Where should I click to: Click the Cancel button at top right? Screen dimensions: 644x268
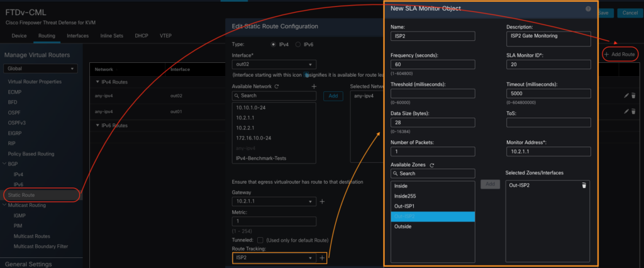click(x=630, y=13)
